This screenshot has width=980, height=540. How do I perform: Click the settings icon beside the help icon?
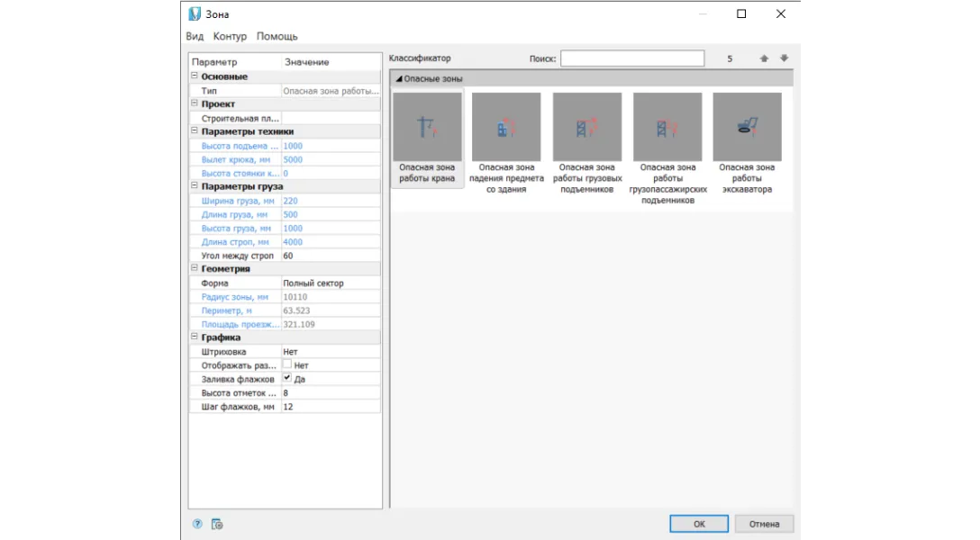click(x=217, y=524)
